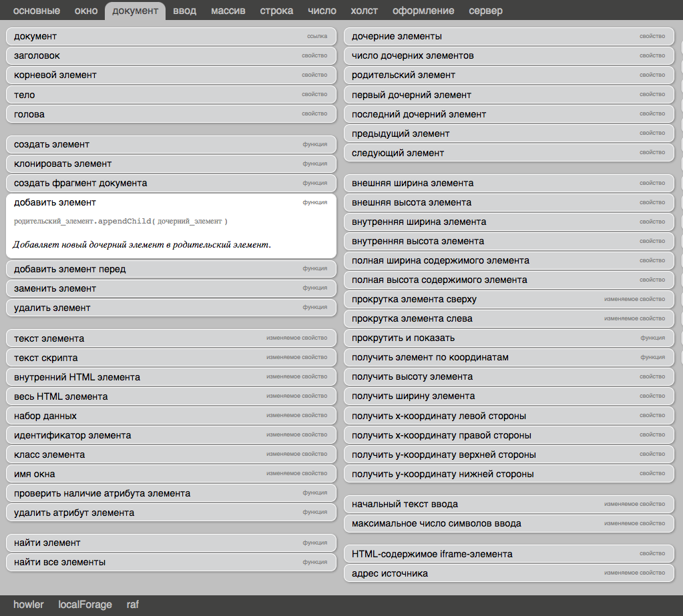Image resolution: width=683 pixels, height=616 pixels.
Task: Open the raf library link
Action: click(132, 605)
